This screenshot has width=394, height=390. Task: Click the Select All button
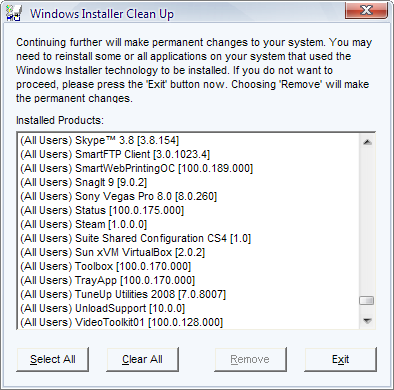[53, 359]
